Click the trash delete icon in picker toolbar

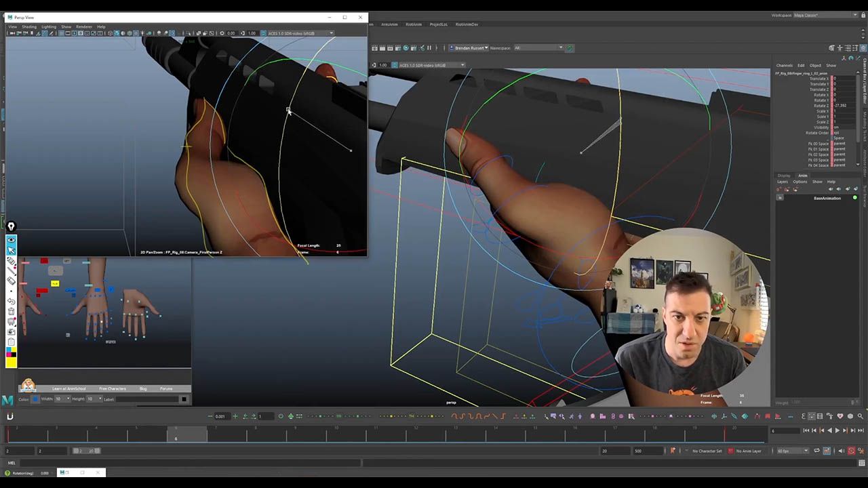[x=11, y=311]
